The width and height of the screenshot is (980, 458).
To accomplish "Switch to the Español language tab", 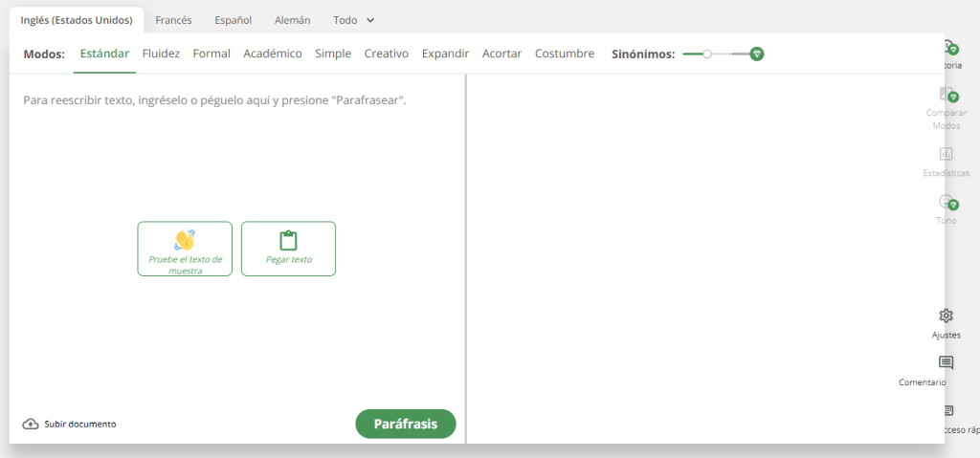I will click(x=234, y=20).
